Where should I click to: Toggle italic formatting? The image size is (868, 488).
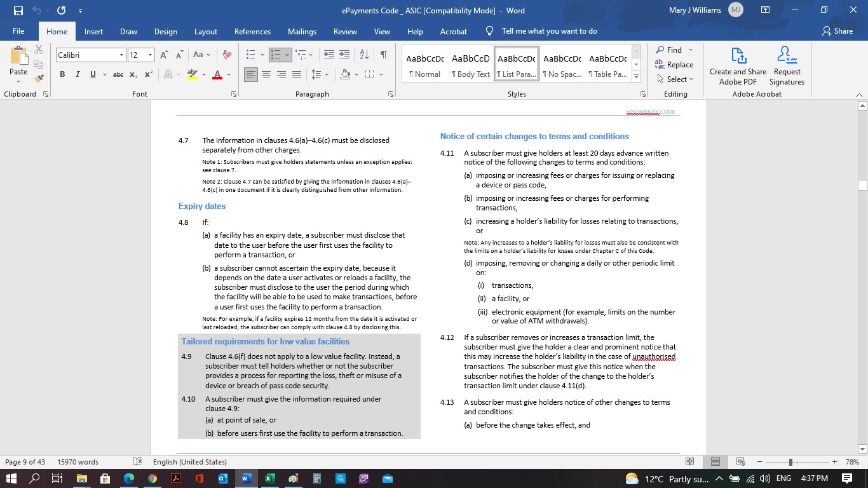pyautogui.click(x=76, y=74)
